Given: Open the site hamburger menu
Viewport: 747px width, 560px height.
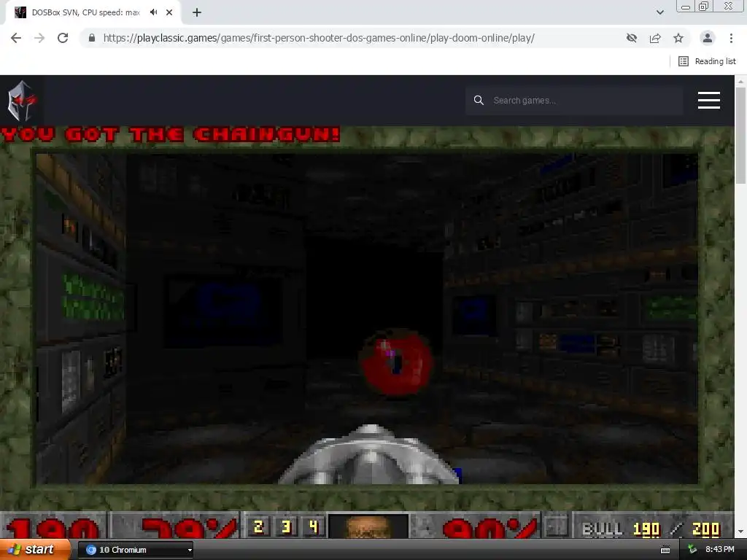Looking at the screenshot, I should pos(709,101).
